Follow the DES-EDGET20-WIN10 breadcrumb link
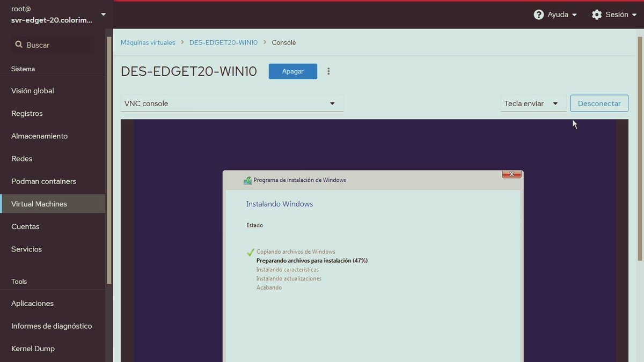The height and width of the screenshot is (362, 644). tap(223, 42)
